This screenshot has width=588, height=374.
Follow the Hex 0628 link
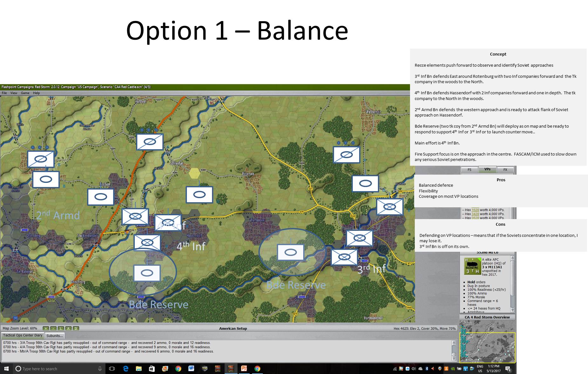pyautogui.click(x=475, y=218)
